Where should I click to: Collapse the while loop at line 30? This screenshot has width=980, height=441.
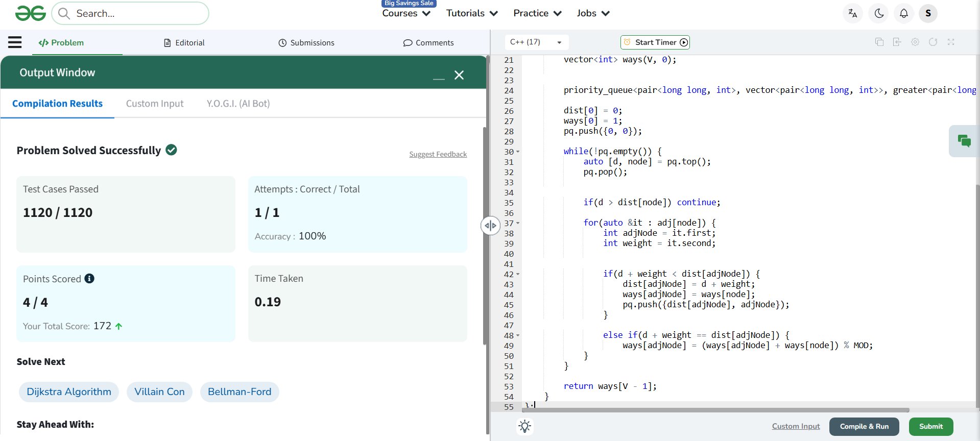tap(518, 152)
